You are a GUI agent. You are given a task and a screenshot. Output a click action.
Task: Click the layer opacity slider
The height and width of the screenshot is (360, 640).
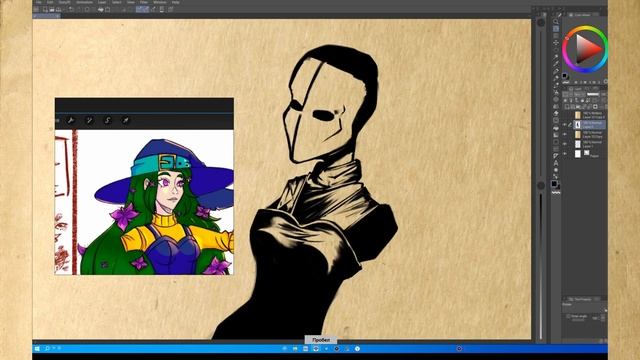(x=593, y=94)
